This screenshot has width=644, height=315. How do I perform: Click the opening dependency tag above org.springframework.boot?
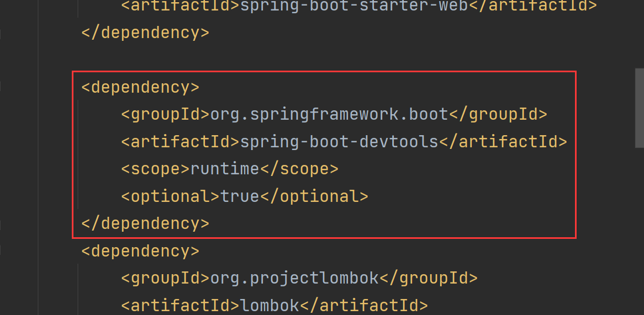click(140, 87)
